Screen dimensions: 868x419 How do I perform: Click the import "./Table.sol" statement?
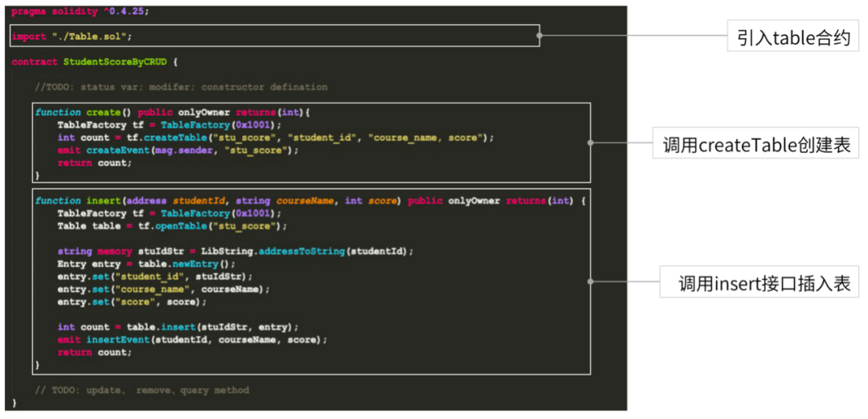(72, 36)
